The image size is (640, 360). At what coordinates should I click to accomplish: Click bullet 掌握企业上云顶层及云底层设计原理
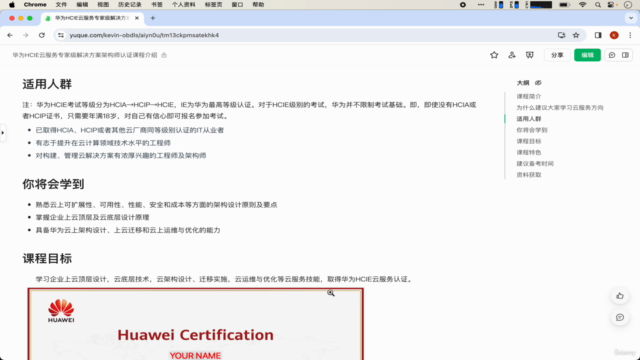point(92,218)
